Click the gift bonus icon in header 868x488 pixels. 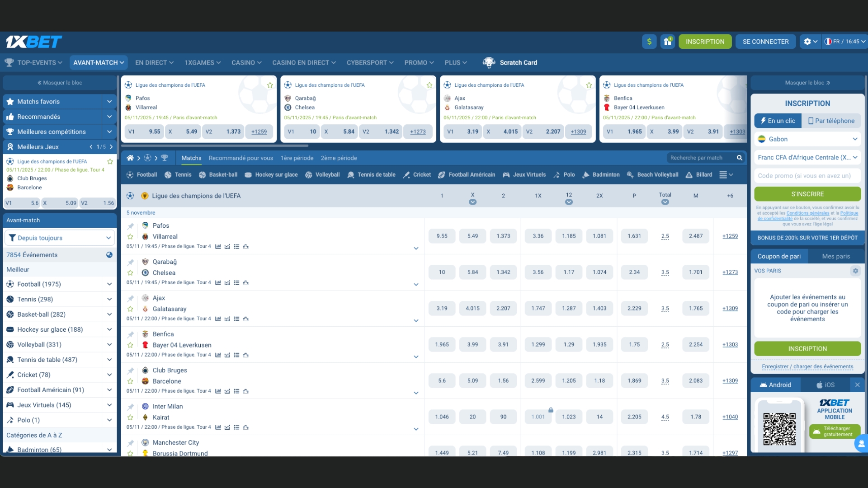tap(668, 42)
